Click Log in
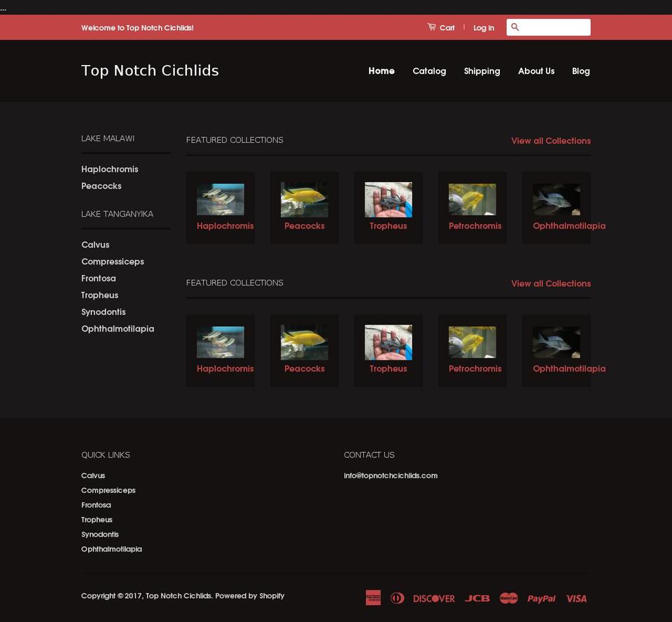Image resolution: width=672 pixels, height=622 pixels. tap(484, 28)
